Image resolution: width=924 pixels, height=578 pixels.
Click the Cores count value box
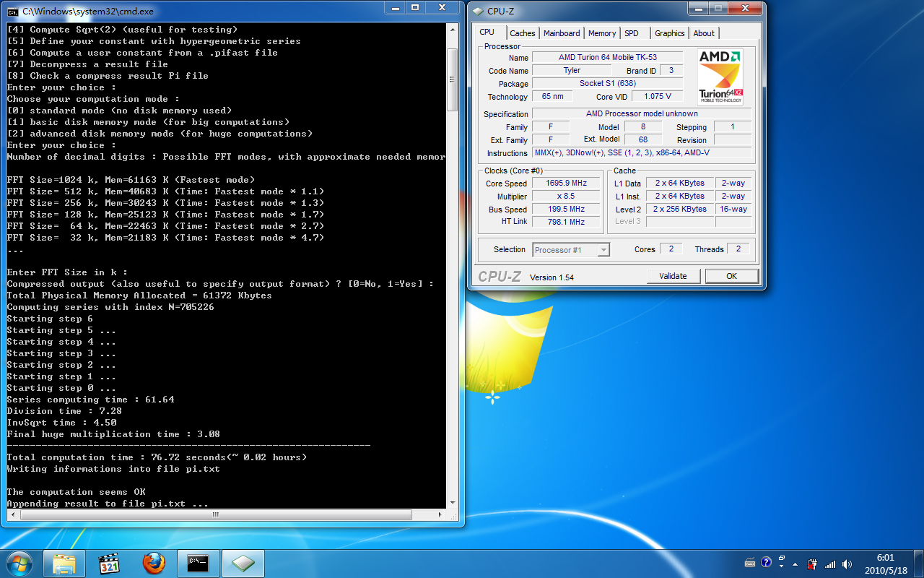point(670,249)
